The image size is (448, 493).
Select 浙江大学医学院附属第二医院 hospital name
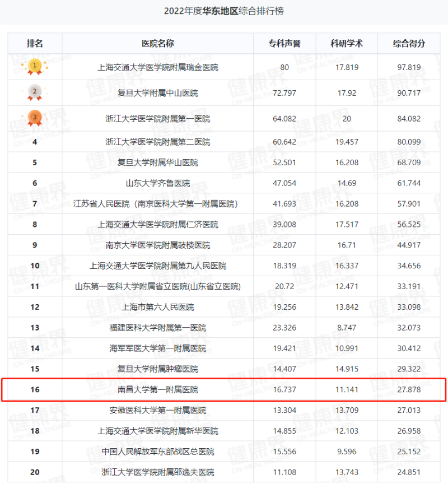[x=157, y=142]
